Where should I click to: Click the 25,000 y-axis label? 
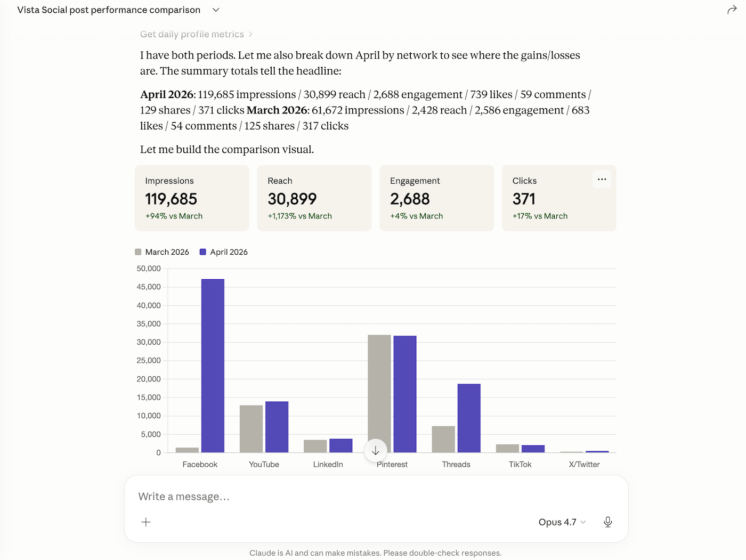(149, 361)
